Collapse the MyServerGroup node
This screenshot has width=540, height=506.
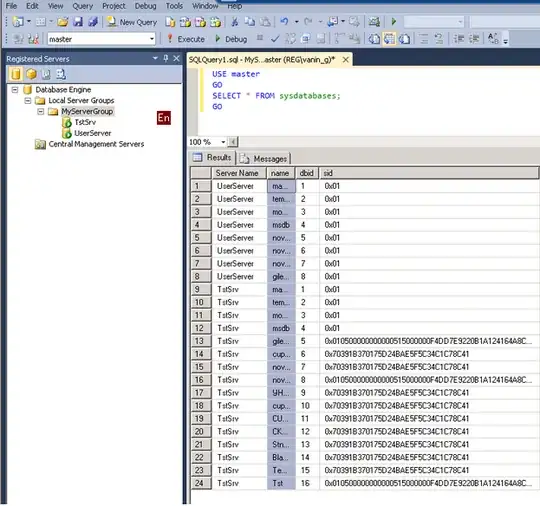[x=41, y=112]
